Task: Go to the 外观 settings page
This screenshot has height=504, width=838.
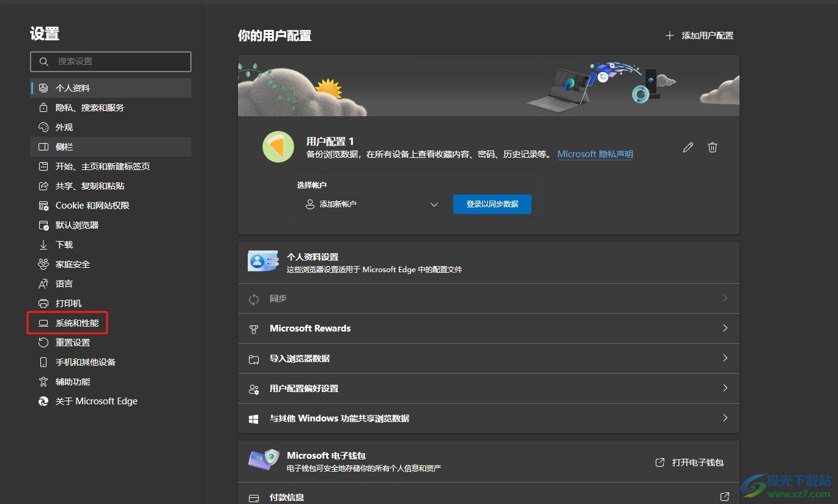Action: [111, 127]
